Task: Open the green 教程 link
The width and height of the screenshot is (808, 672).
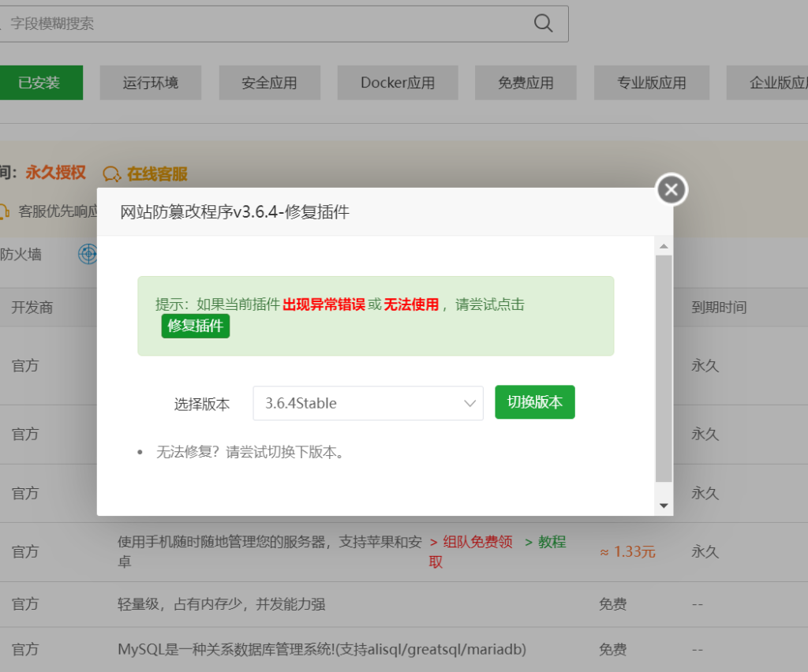Action: 545,543
